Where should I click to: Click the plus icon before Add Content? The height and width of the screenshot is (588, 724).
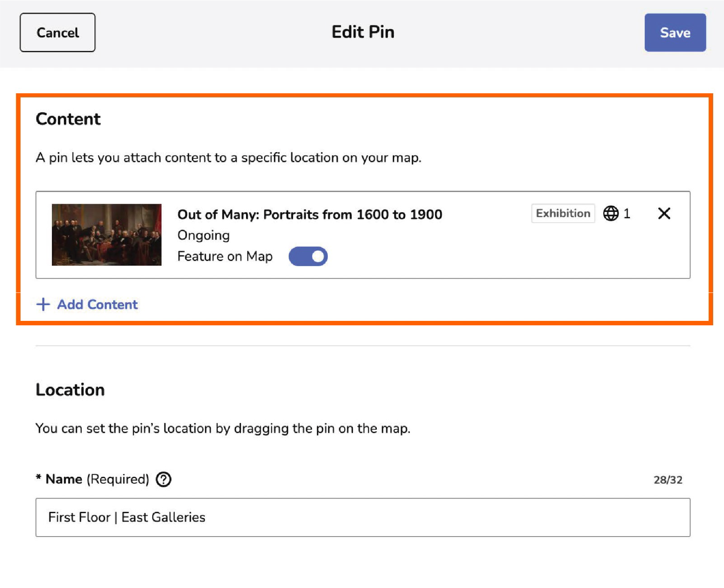click(x=43, y=304)
